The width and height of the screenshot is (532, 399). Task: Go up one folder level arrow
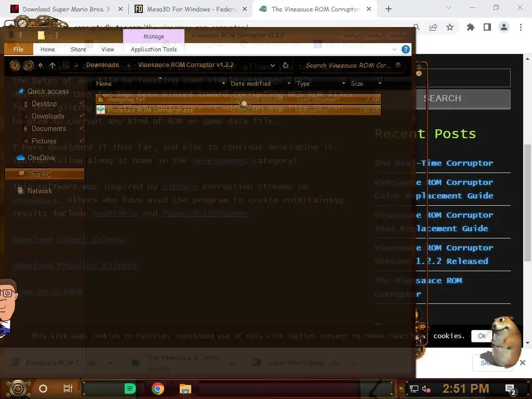coord(52,65)
